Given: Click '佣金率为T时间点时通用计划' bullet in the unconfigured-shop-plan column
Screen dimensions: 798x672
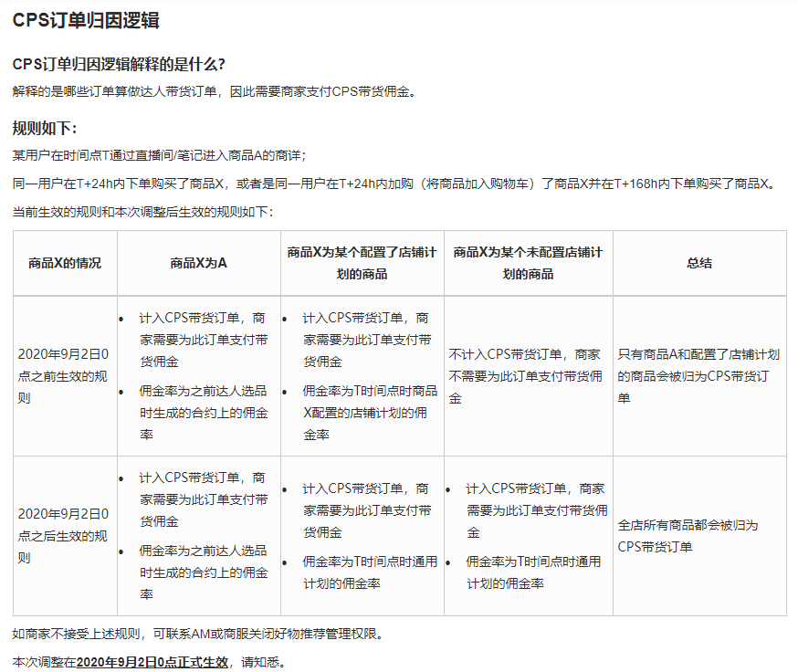Looking at the screenshot, I should click(x=533, y=572).
